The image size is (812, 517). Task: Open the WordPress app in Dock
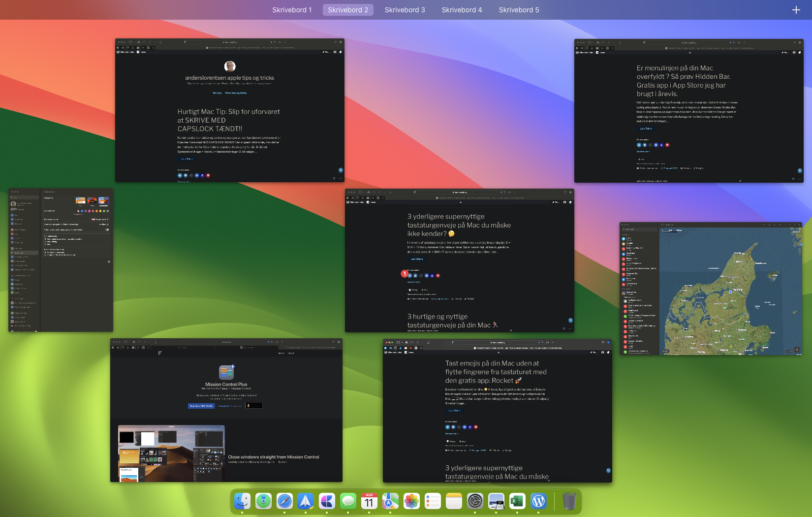click(538, 501)
